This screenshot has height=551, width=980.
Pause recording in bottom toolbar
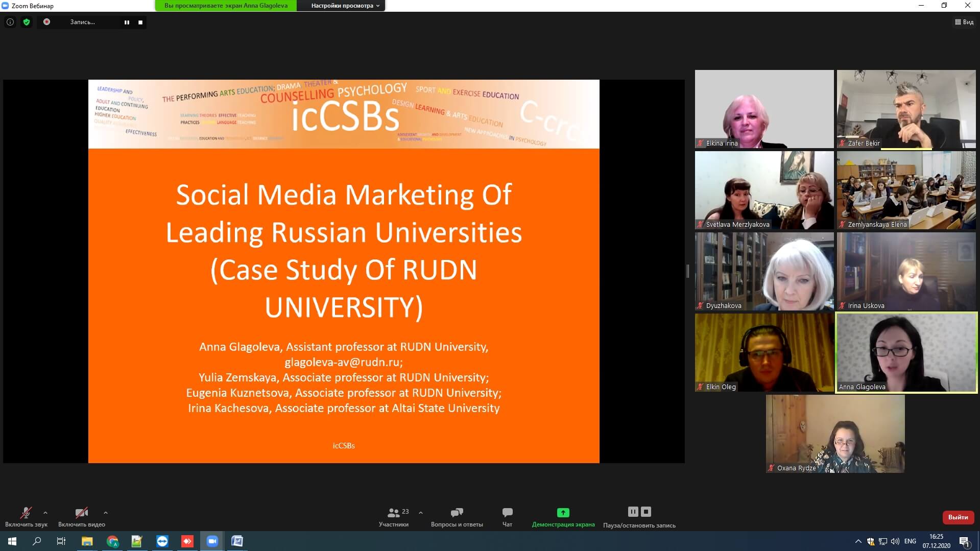(x=633, y=511)
